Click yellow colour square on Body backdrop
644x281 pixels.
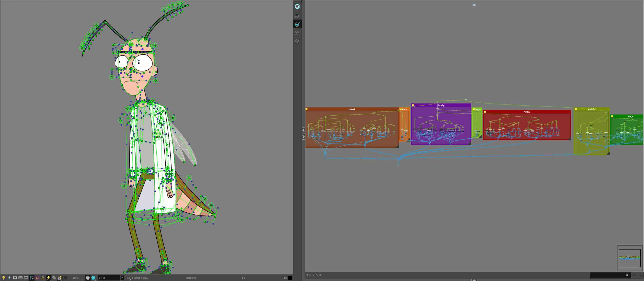413,105
